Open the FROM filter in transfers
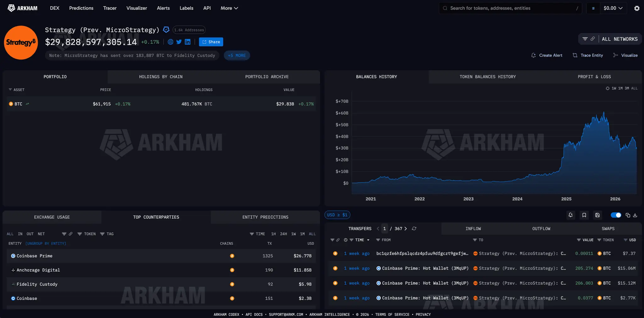This screenshot has height=318, width=644. pyautogui.click(x=383, y=240)
